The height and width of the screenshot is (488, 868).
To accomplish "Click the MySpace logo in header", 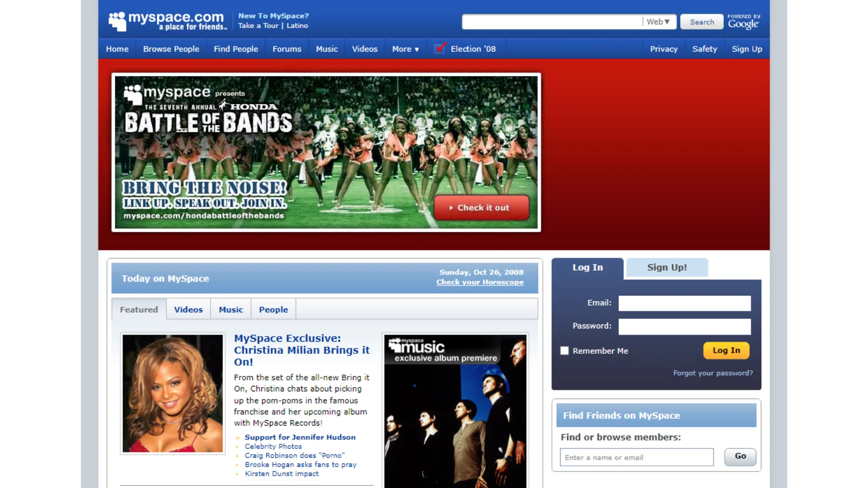I will click(168, 21).
